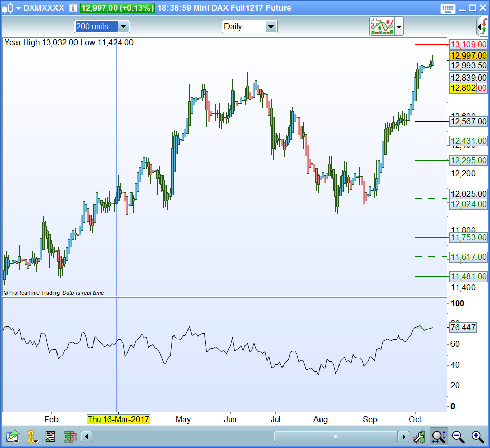490x448 pixels.
Task: Select the 200 units input field
Action: coord(96,27)
